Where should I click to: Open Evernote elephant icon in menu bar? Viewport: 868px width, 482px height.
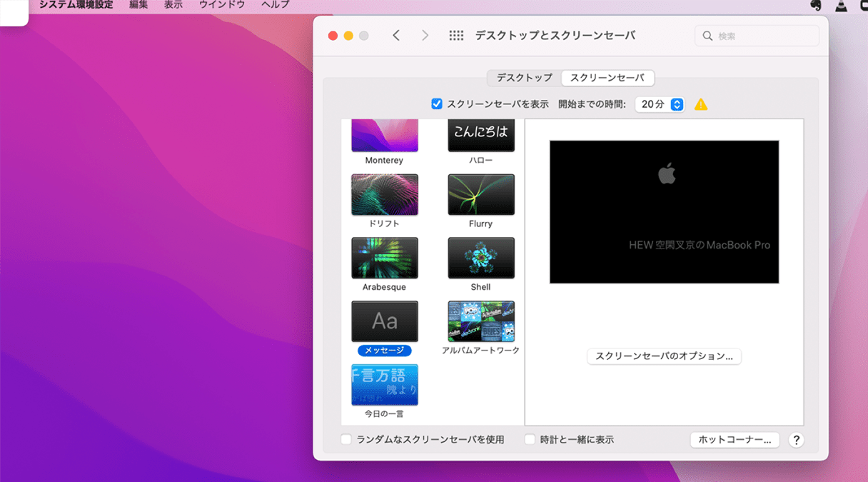(817, 5)
